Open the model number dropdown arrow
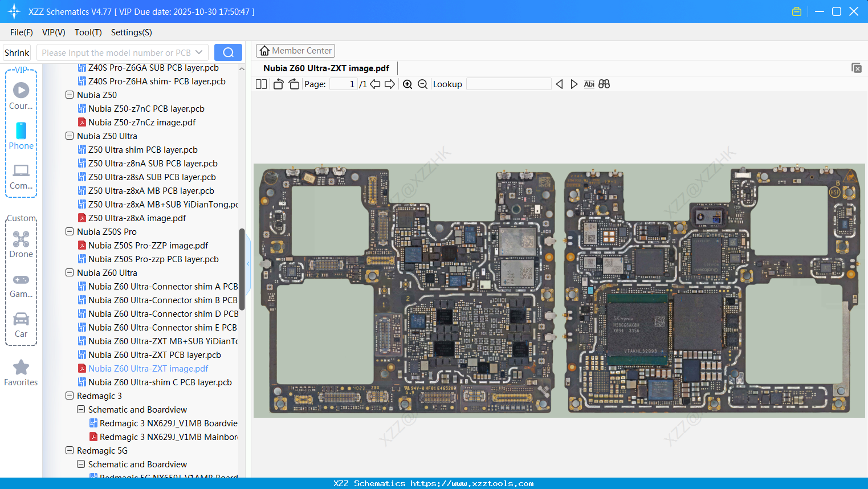The height and width of the screenshot is (489, 868). pos(199,52)
